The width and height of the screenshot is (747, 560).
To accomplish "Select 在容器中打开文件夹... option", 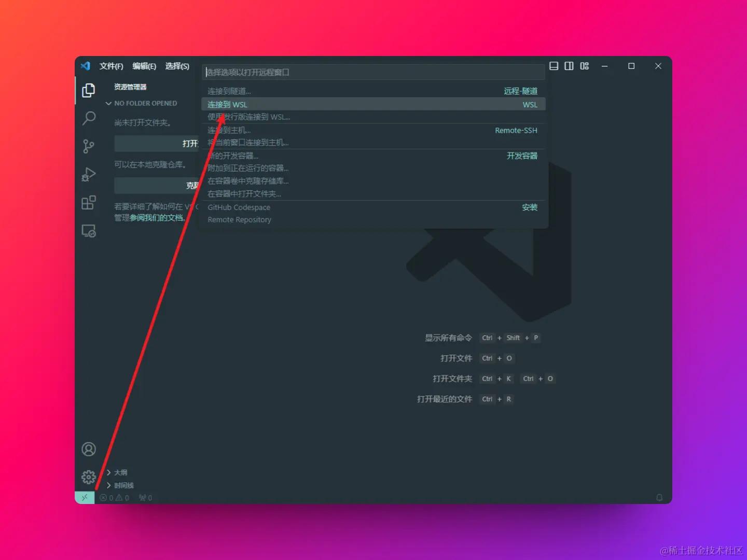I will click(x=373, y=194).
